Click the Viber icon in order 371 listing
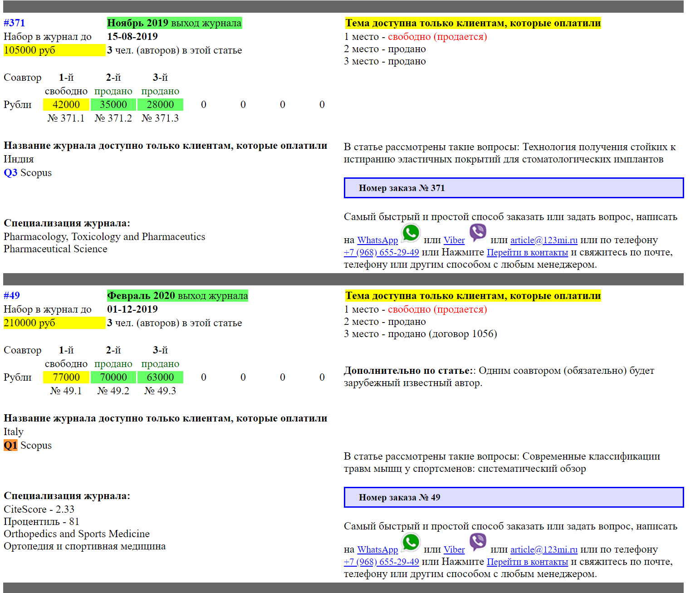The image size is (700, 593). tap(478, 232)
